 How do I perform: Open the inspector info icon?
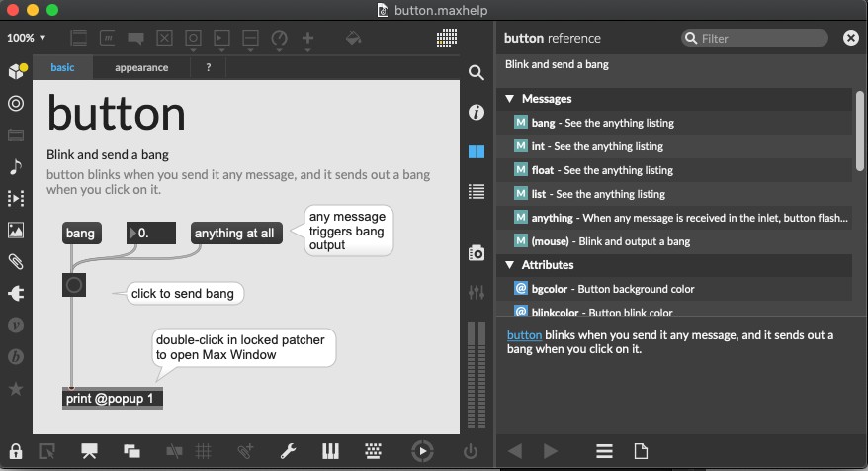pyautogui.click(x=477, y=112)
